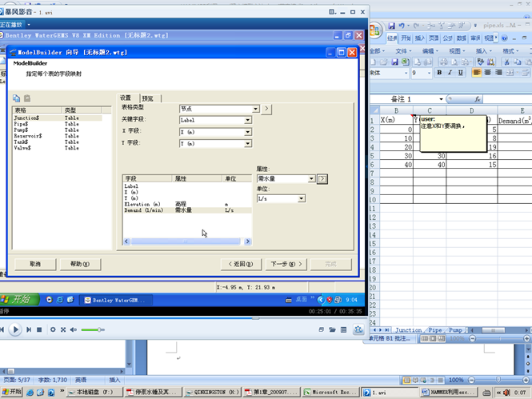
Task: Switch to the Pipe sheet tab in Excel
Action: (x=435, y=330)
